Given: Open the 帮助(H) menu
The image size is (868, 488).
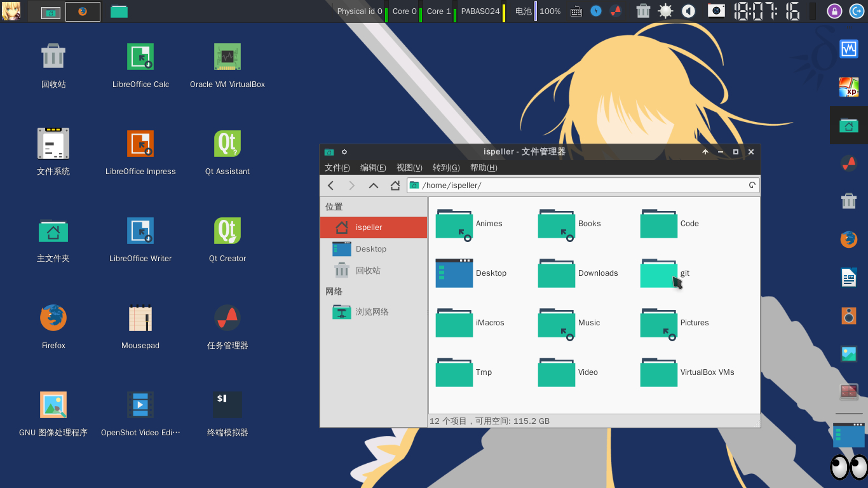Looking at the screenshot, I should (x=484, y=168).
